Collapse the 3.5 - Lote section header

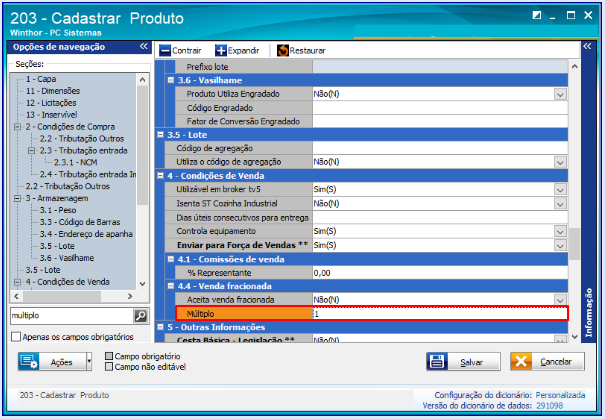click(x=161, y=135)
